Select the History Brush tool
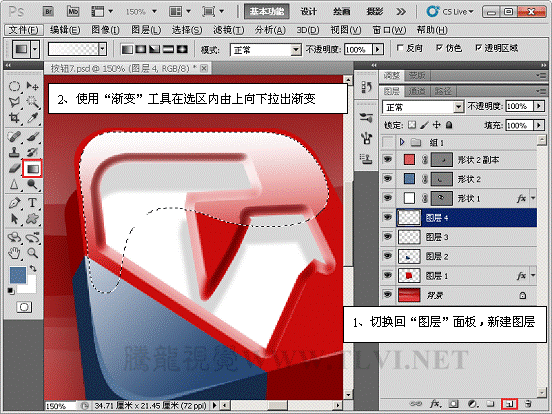The width and height of the screenshot is (552, 414). point(32,152)
